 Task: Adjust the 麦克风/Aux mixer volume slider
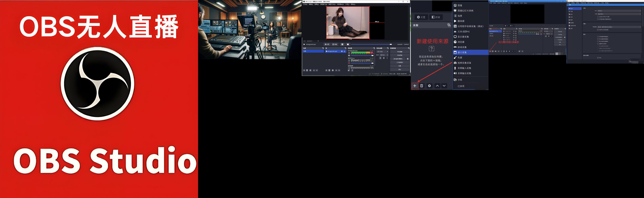tap(362, 63)
